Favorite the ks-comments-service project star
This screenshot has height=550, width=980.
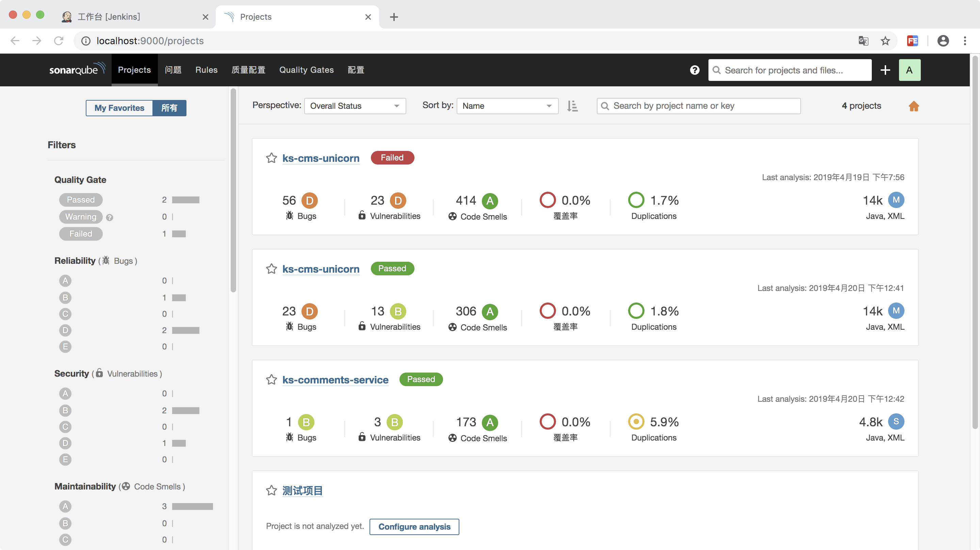point(271,380)
